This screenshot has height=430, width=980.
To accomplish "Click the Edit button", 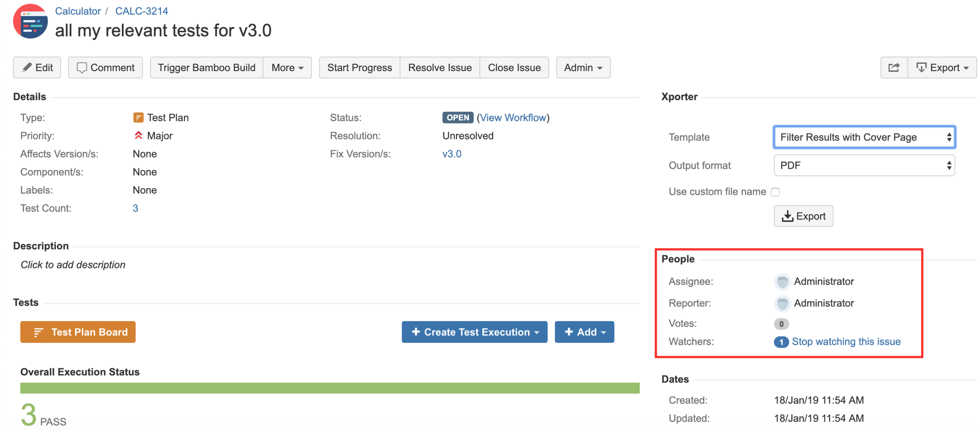I will point(37,68).
